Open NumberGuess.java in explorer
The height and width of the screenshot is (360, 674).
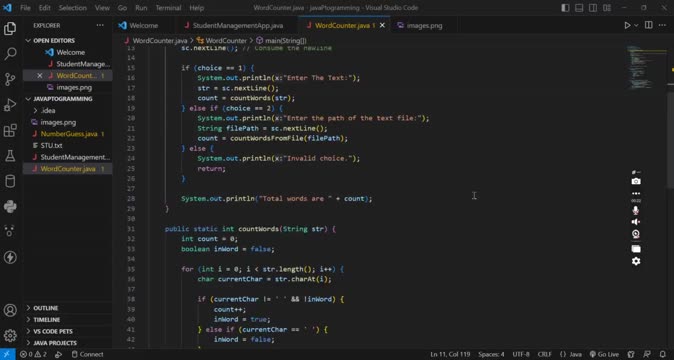tap(69, 134)
